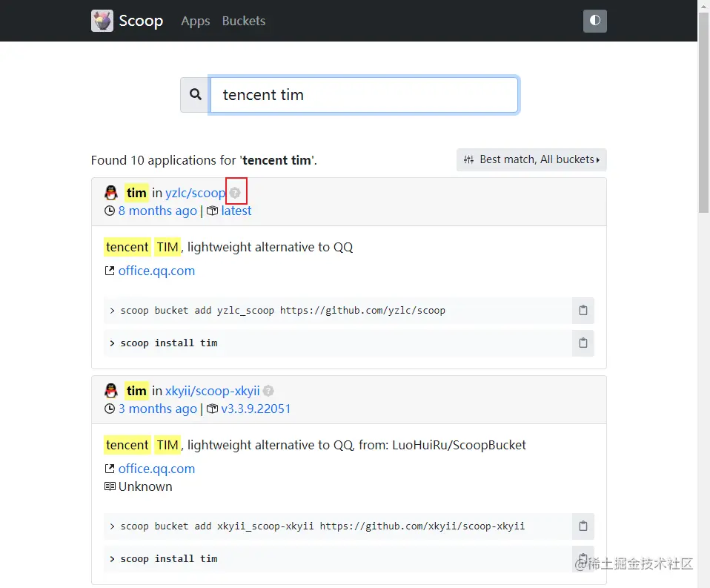Click the page vertical scrollbar thumb
The image size is (710, 588).
click(x=703, y=113)
